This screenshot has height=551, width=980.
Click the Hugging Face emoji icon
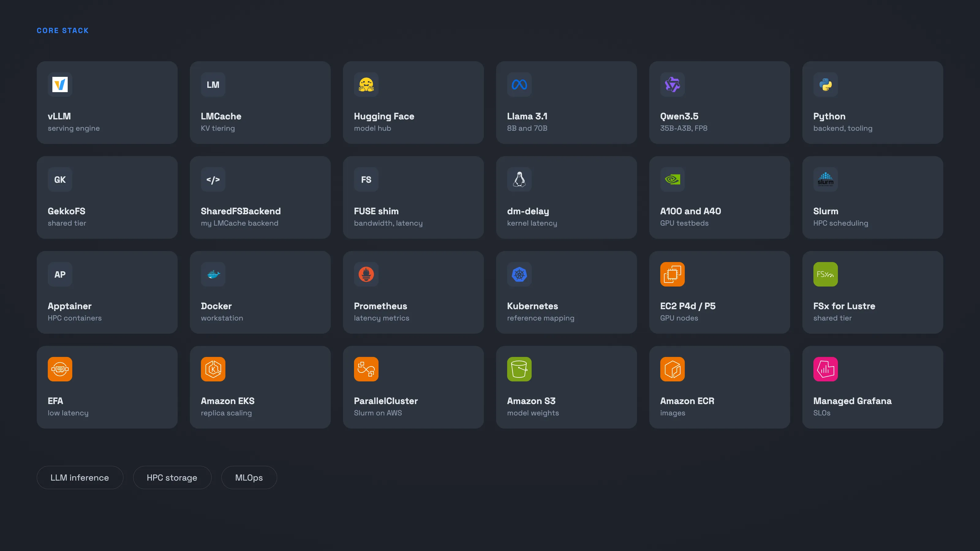(366, 84)
